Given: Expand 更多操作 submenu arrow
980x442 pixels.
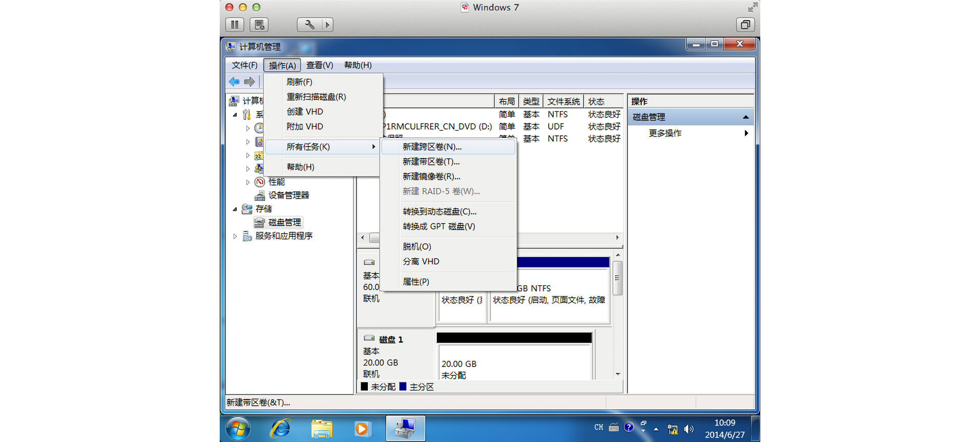Looking at the screenshot, I should tap(746, 133).
